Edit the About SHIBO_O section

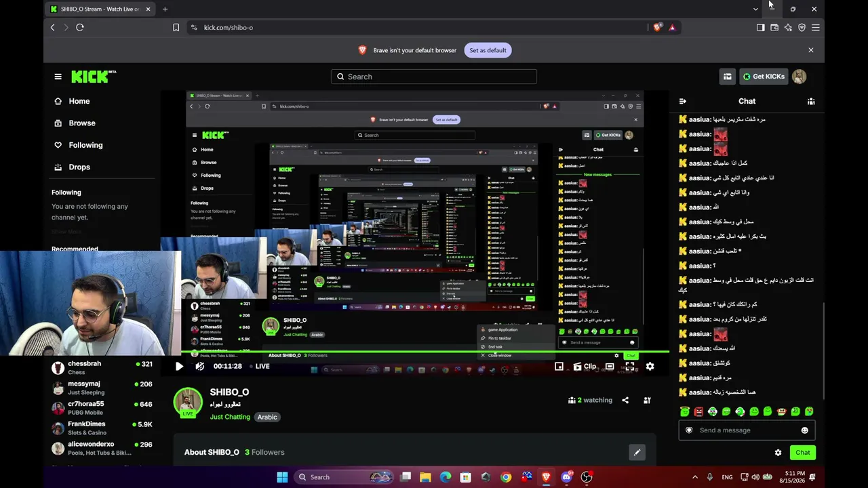pos(637,452)
